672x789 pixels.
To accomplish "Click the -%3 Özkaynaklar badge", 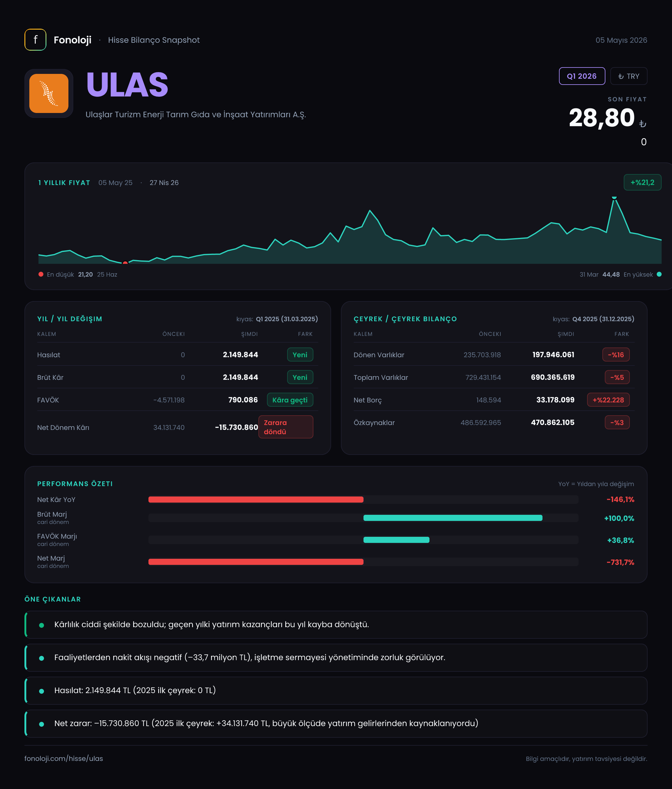I will [x=617, y=422].
